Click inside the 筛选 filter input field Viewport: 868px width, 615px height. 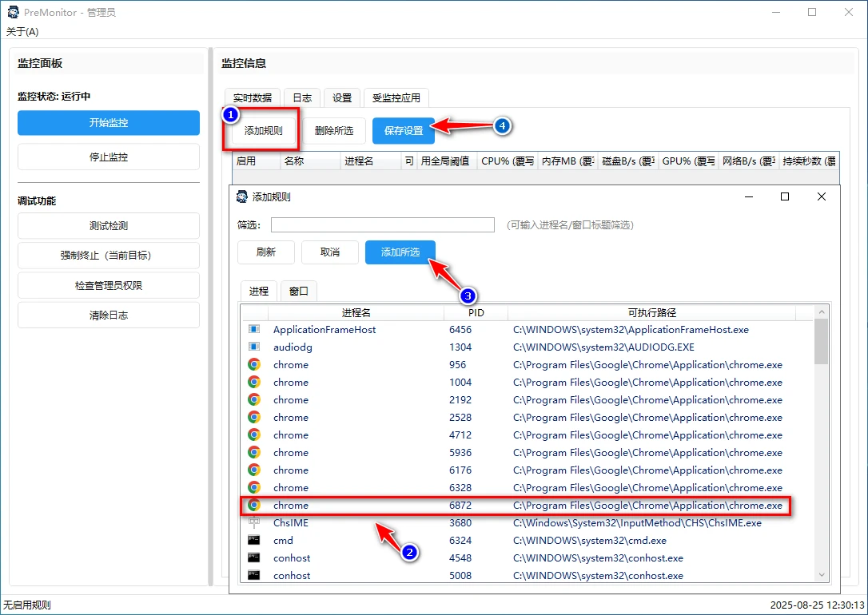(x=382, y=224)
